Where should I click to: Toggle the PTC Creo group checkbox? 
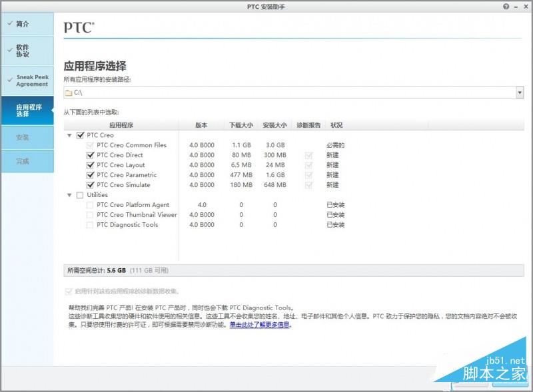(80, 135)
